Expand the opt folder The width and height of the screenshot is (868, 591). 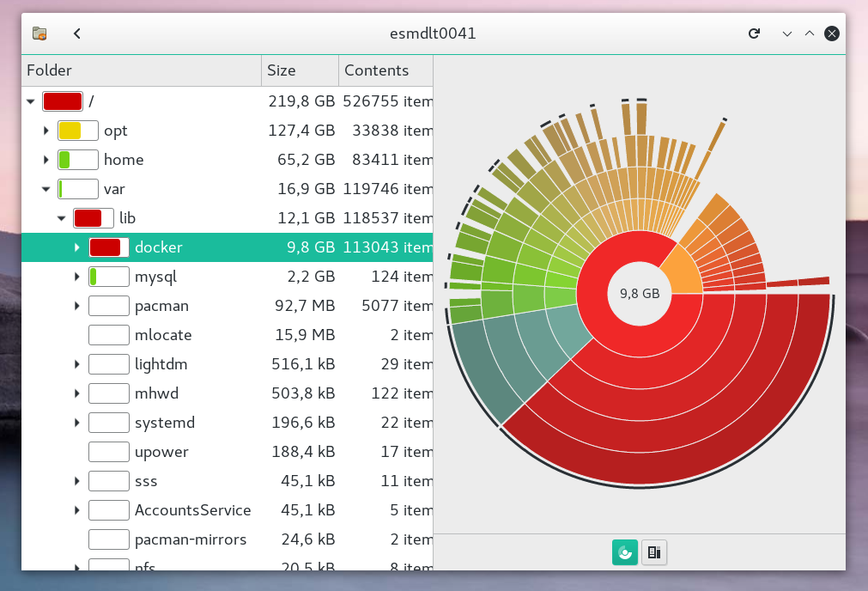point(46,131)
